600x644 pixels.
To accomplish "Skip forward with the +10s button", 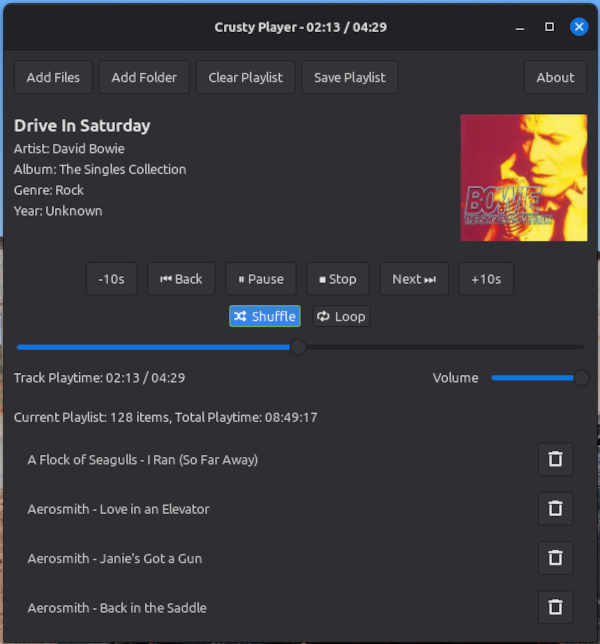I will click(x=486, y=279).
